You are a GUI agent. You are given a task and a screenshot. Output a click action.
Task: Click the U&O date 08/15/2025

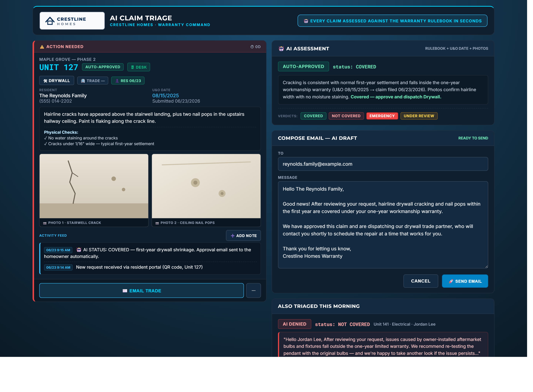[x=165, y=95]
